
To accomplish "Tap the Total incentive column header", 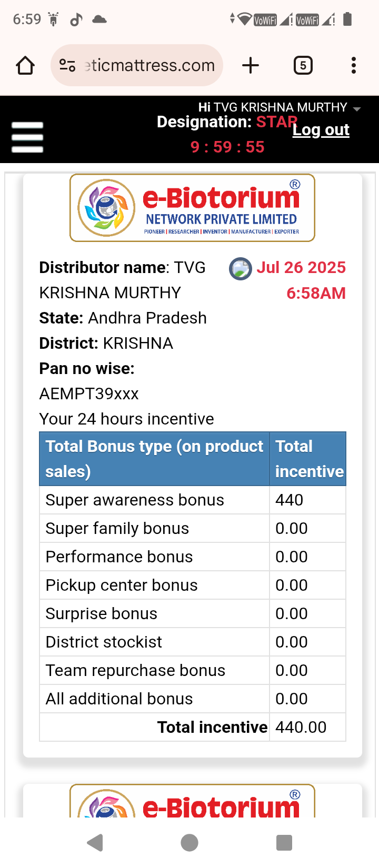I will click(308, 459).
